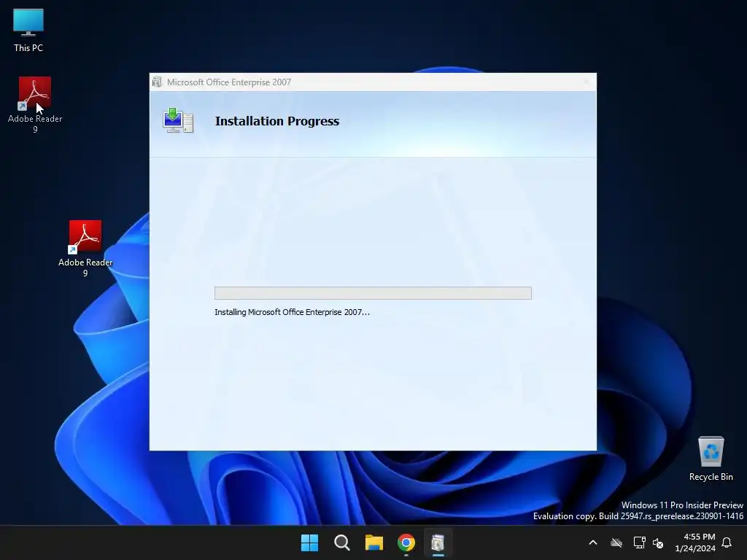Open the notifications bell
This screenshot has width=747, height=560.
(727, 542)
